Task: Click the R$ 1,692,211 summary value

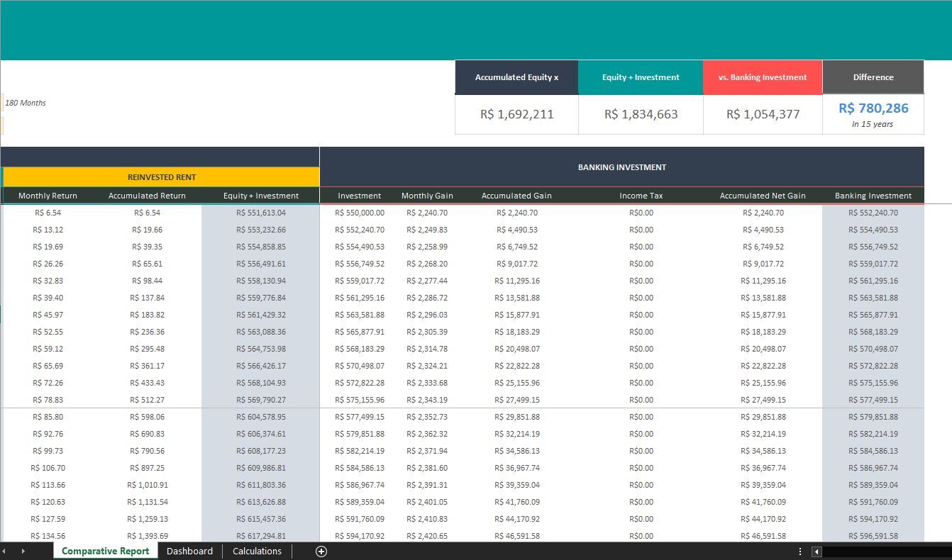Action: click(x=516, y=114)
